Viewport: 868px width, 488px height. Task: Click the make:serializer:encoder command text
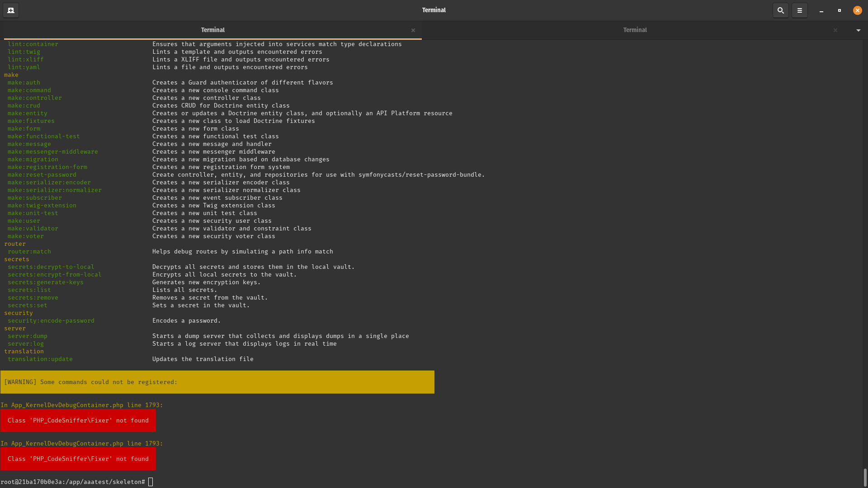coord(49,182)
